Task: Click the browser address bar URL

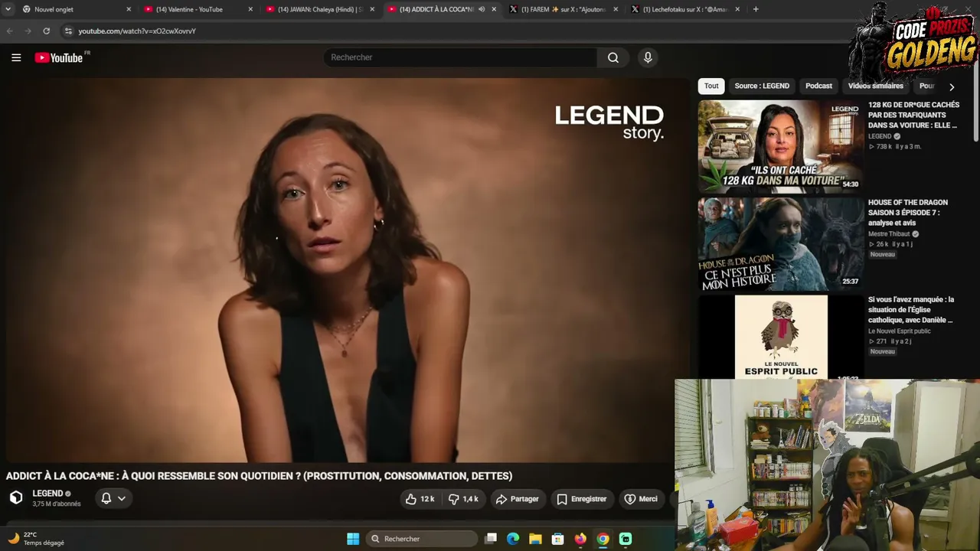Action: tap(137, 31)
